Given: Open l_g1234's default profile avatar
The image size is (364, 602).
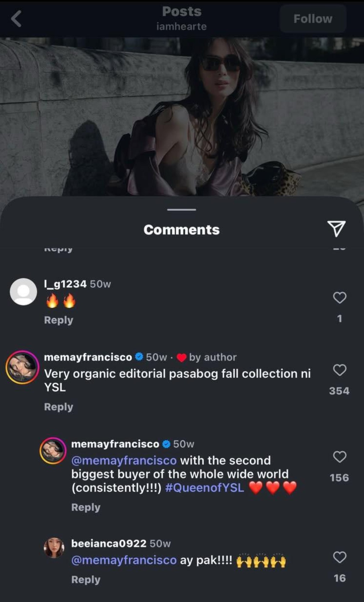Looking at the screenshot, I should pyautogui.click(x=23, y=292).
